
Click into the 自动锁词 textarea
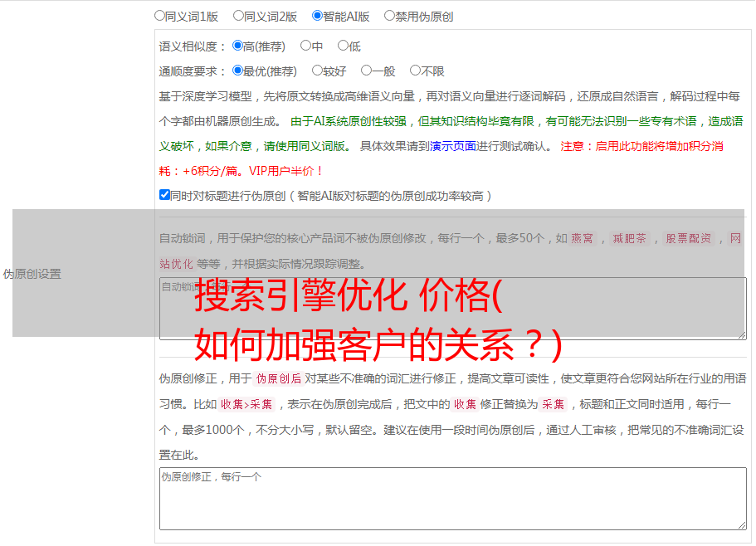point(453,309)
